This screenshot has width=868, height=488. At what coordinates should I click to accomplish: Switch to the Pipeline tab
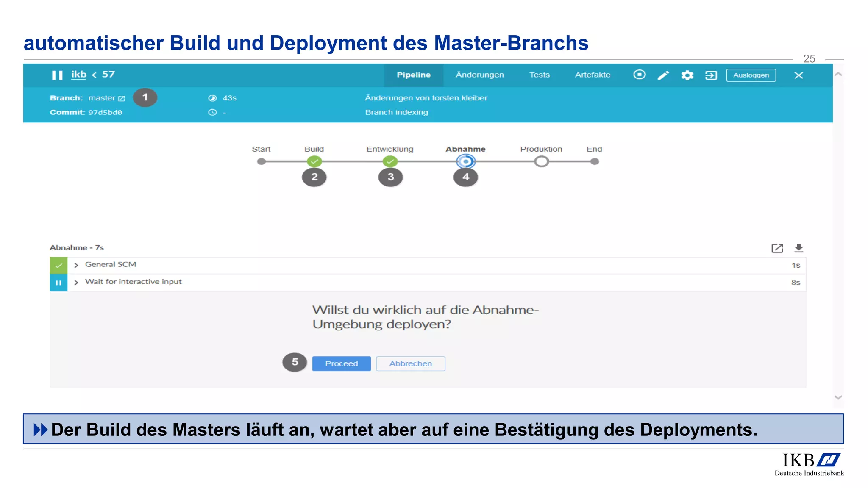(x=414, y=75)
